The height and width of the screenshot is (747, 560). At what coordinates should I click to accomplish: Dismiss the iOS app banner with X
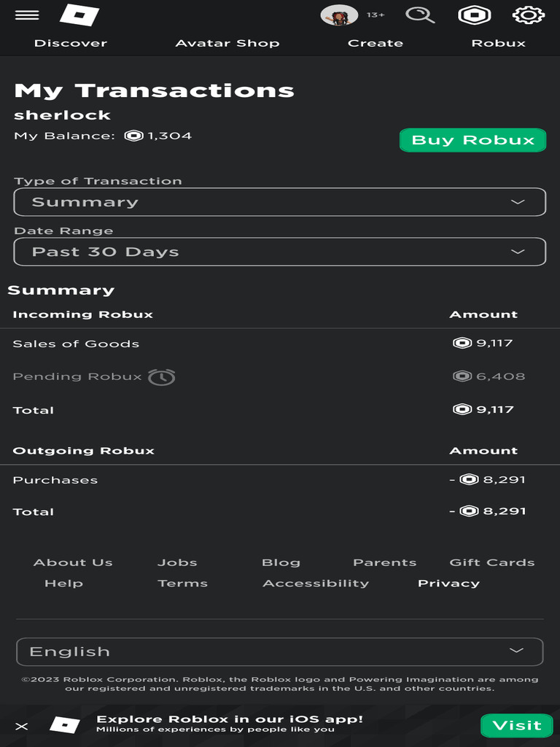click(22, 726)
